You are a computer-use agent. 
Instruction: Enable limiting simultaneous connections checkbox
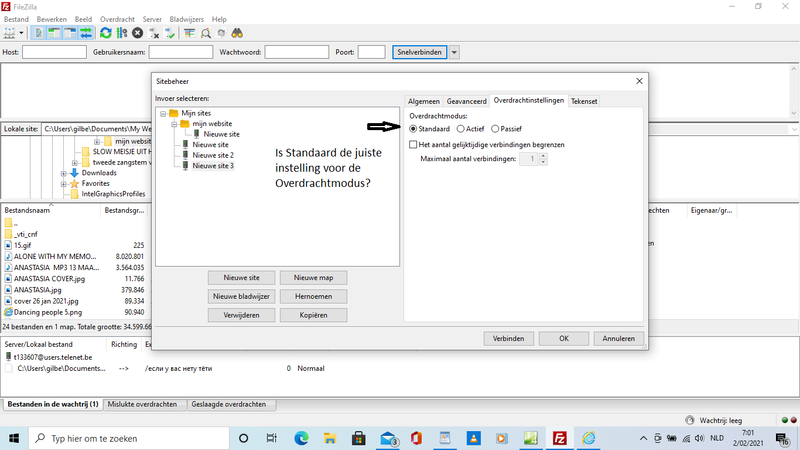click(414, 145)
